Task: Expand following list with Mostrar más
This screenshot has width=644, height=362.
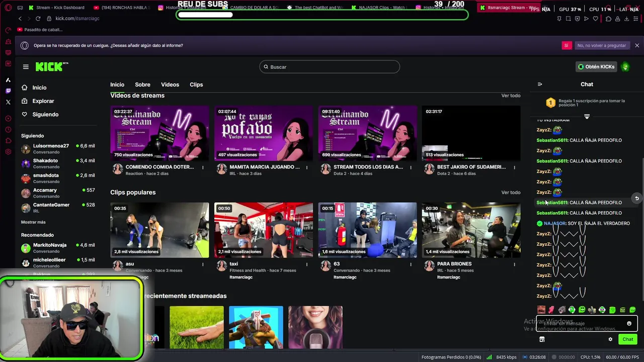Action: coord(33,222)
